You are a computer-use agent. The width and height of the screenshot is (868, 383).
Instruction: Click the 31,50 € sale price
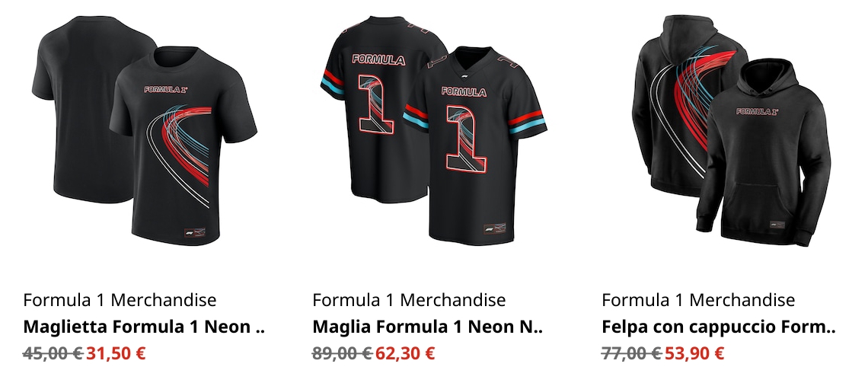(116, 353)
